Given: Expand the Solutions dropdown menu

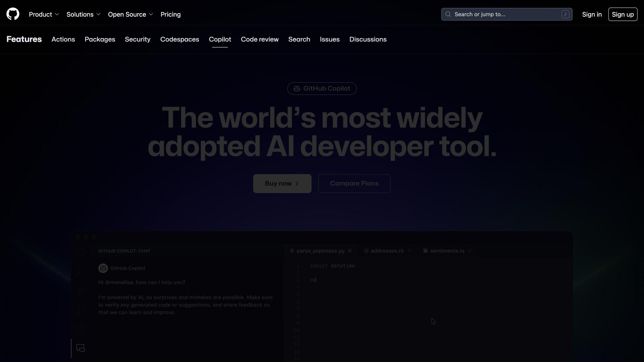Looking at the screenshot, I should pyautogui.click(x=83, y=14).
